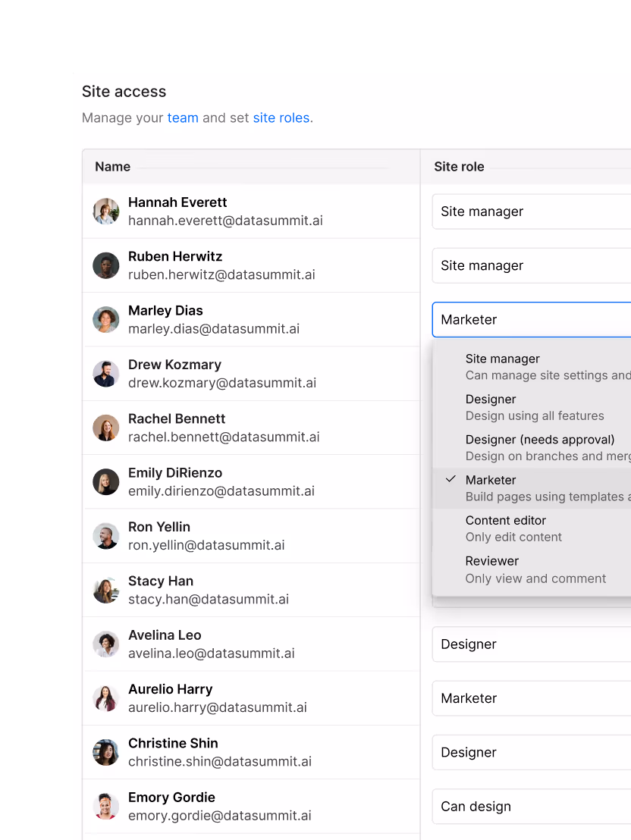Select the name Stacy Han
The width and height of the screenshot is (631, 840).
(x=161, y=581)
